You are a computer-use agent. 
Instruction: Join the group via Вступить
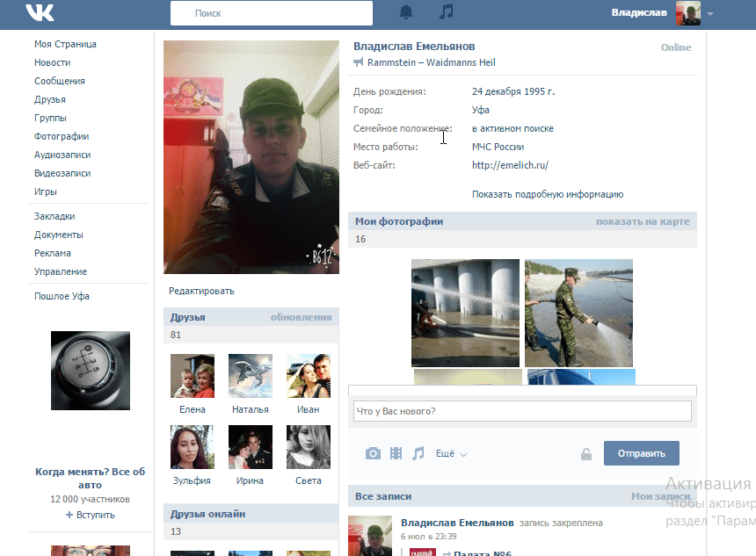[90, 515]
